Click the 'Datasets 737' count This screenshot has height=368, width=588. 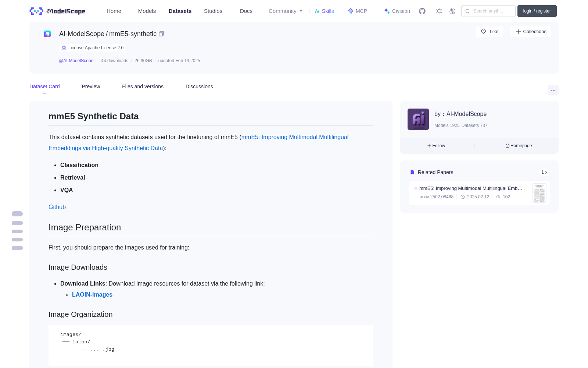click(474, 125)
